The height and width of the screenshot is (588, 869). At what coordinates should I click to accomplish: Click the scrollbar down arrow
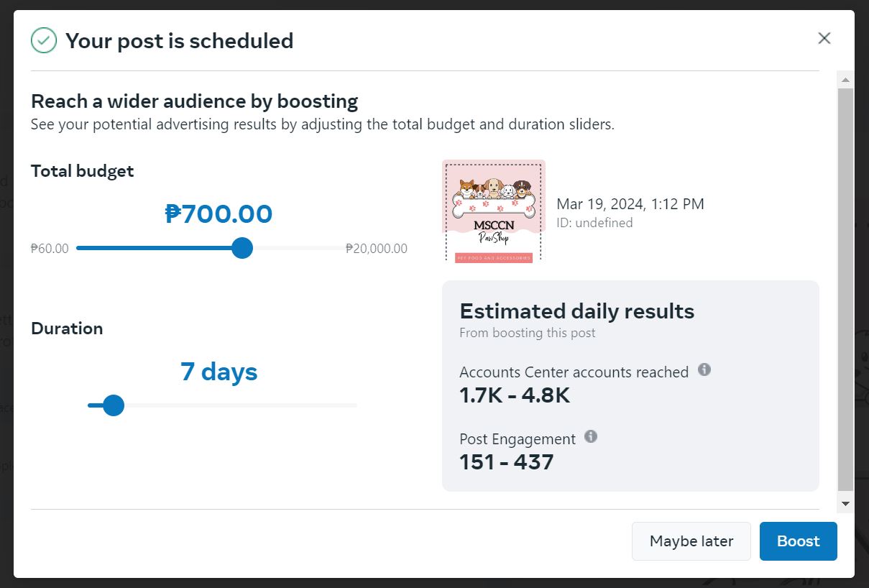coord(846,504)
